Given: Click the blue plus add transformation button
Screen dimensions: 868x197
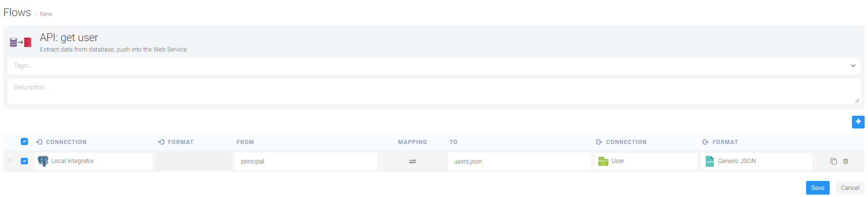Looking at the screenshot, I should 858,122.
